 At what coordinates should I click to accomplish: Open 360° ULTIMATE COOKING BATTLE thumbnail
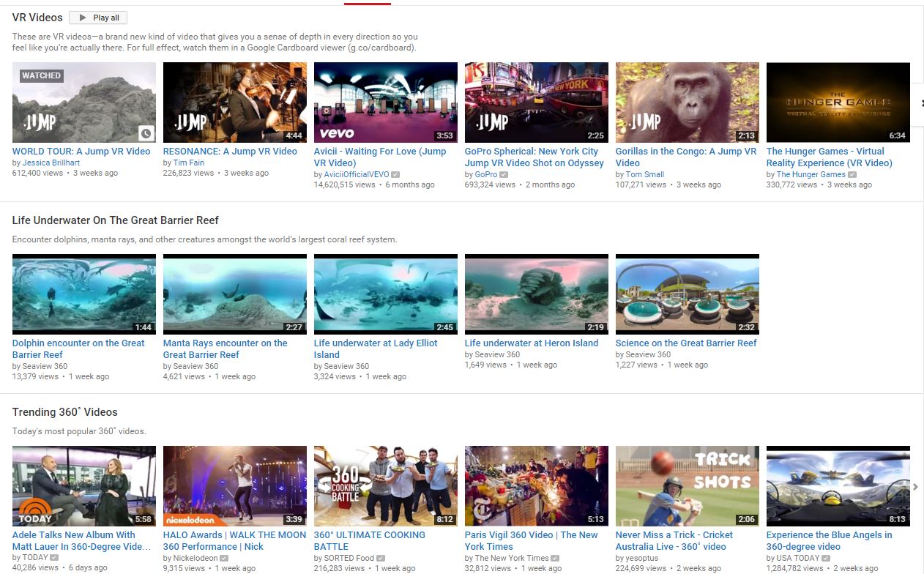click(386, 486)
